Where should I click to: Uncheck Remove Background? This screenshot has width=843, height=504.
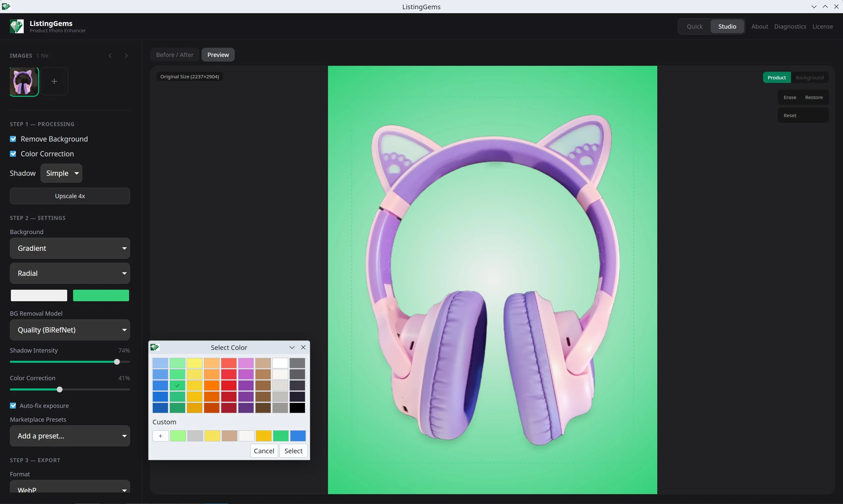pyautogui.click(x=13, y=139)
